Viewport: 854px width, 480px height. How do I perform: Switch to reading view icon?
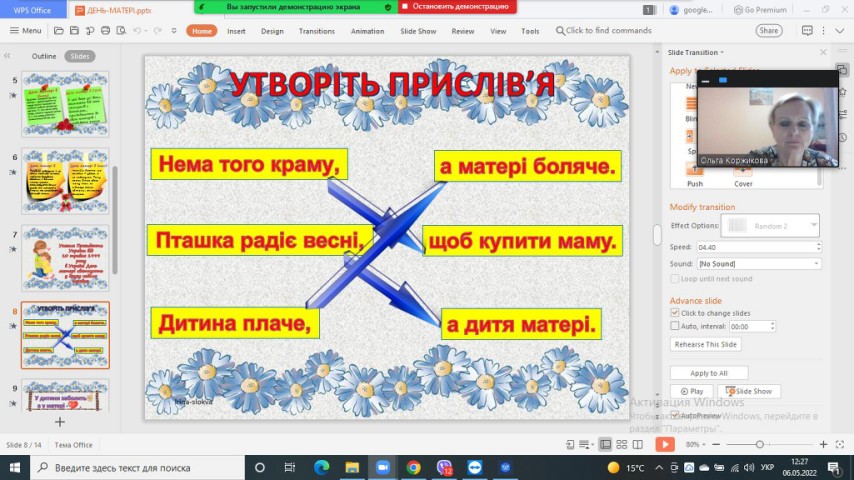pos(637,444)
